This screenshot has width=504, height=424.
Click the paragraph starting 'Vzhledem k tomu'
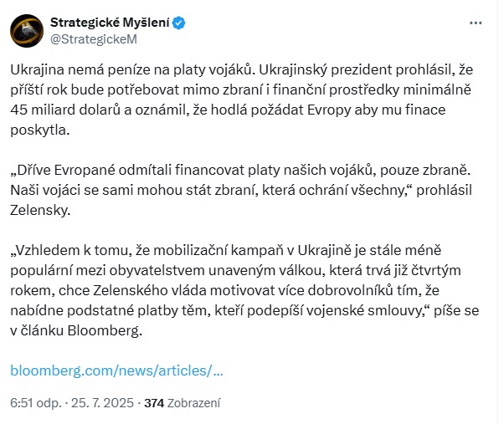(244, 290)
